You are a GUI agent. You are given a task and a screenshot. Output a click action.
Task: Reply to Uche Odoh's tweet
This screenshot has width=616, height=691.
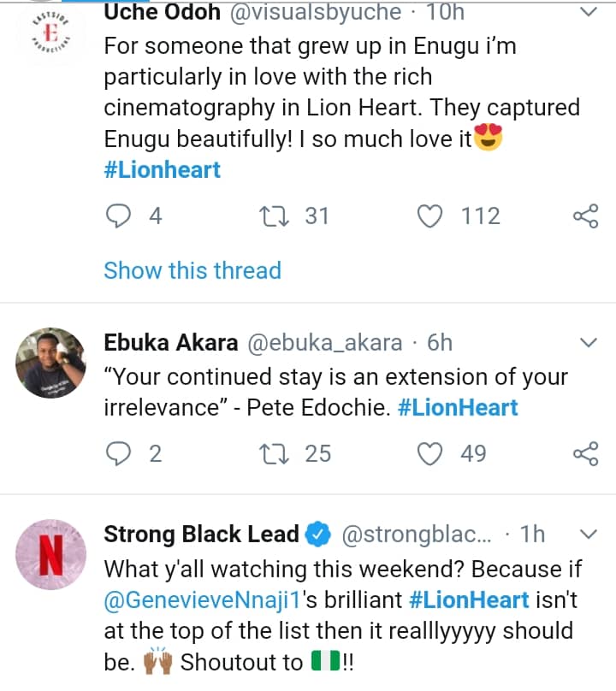pyautogui.click(x=117, y=216)
